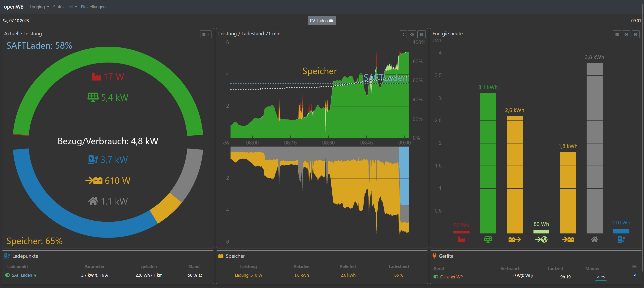Open the PV-Laden charge mode selector

coord(321,20)
